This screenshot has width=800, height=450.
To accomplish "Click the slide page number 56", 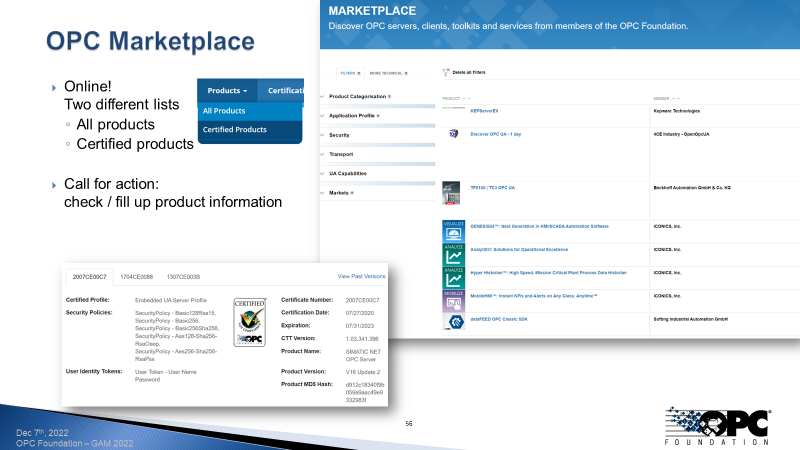I will point(409,424).
